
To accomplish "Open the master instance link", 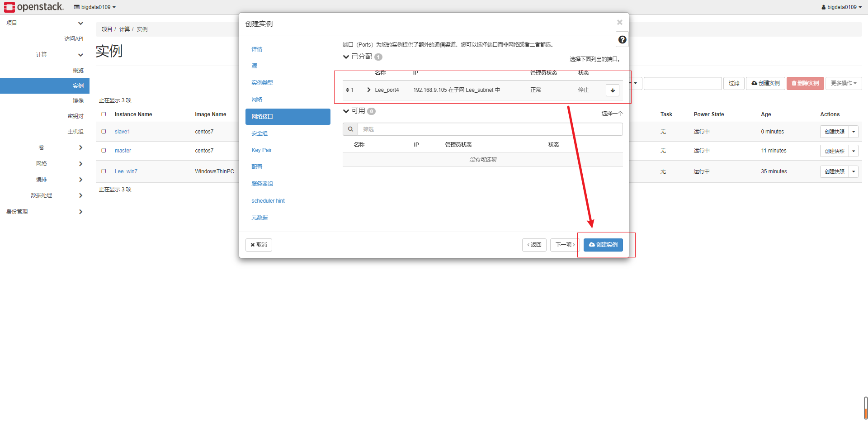I will [x=123, y=151].
